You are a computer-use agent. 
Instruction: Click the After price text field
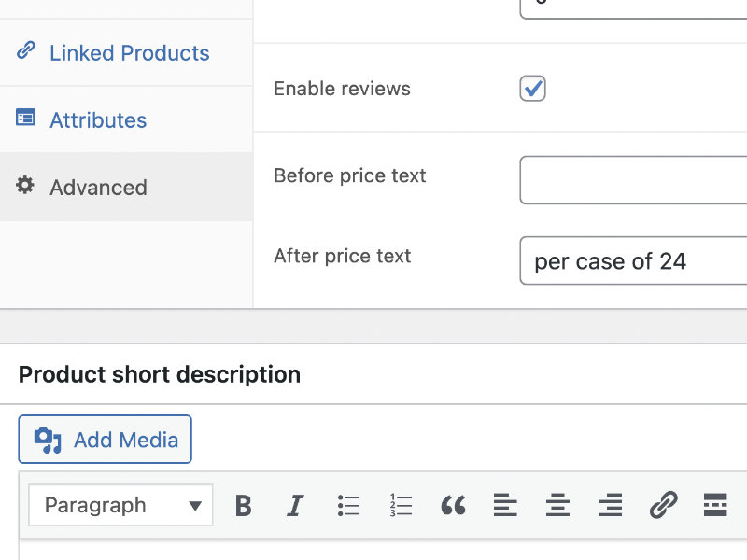click(633, 260)
